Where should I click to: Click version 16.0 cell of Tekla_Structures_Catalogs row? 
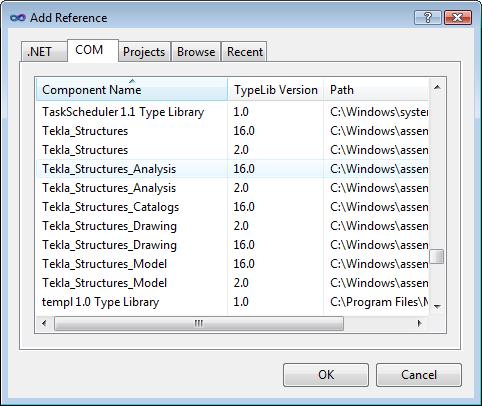coord(244,207)
